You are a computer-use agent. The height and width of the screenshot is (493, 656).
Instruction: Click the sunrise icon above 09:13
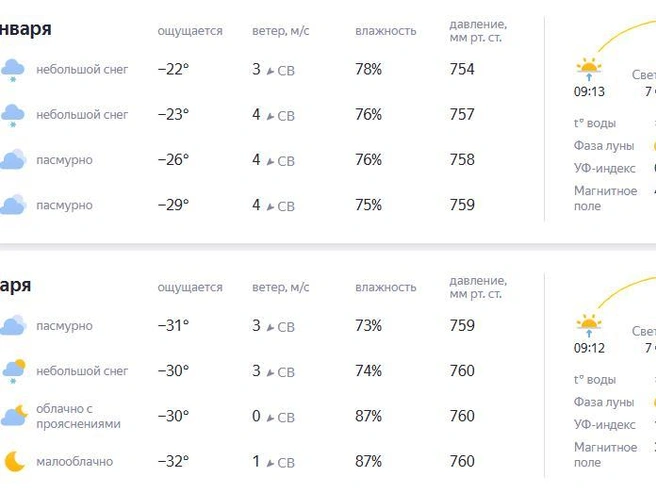(589, 69)
